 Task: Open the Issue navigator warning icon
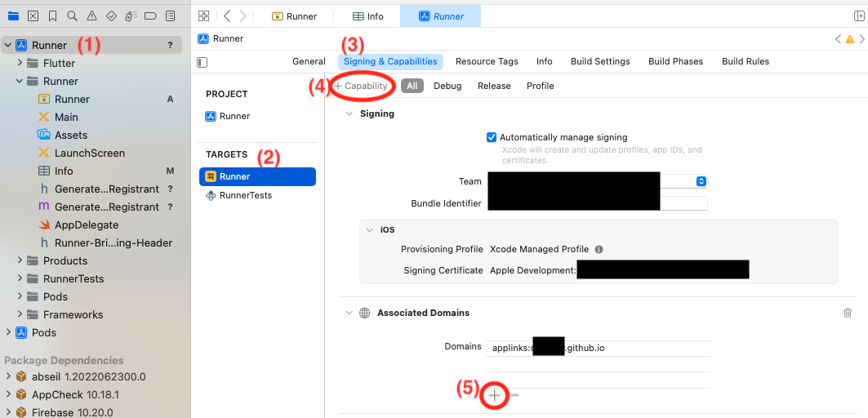(x=91, y=16)
